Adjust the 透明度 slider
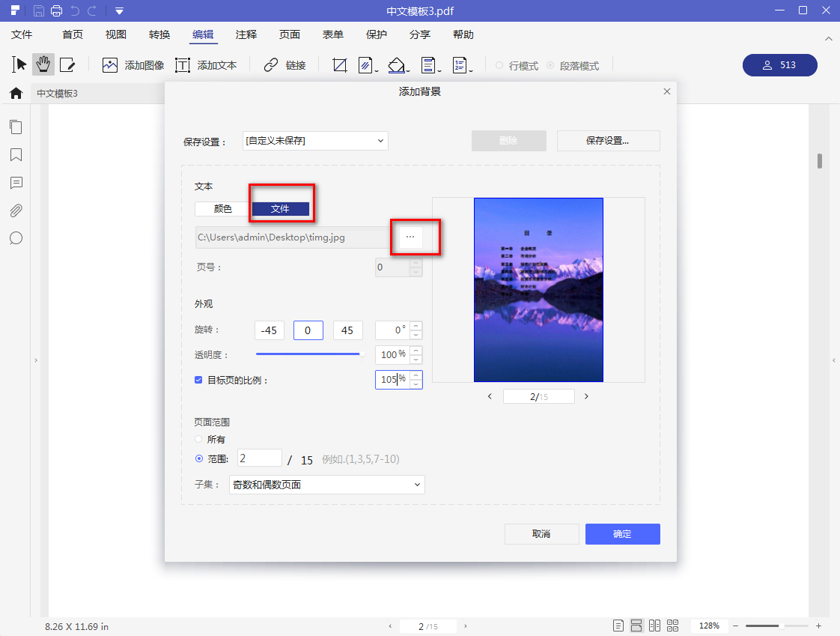Image resolution: width=840 pixels, height=636 pixels. (310, 354)
